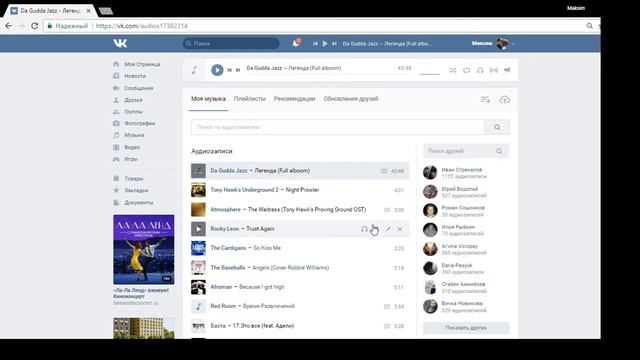The image size is (640, 360).
Task: Open Daria Pasyuk's audio list
Action: 457,265
